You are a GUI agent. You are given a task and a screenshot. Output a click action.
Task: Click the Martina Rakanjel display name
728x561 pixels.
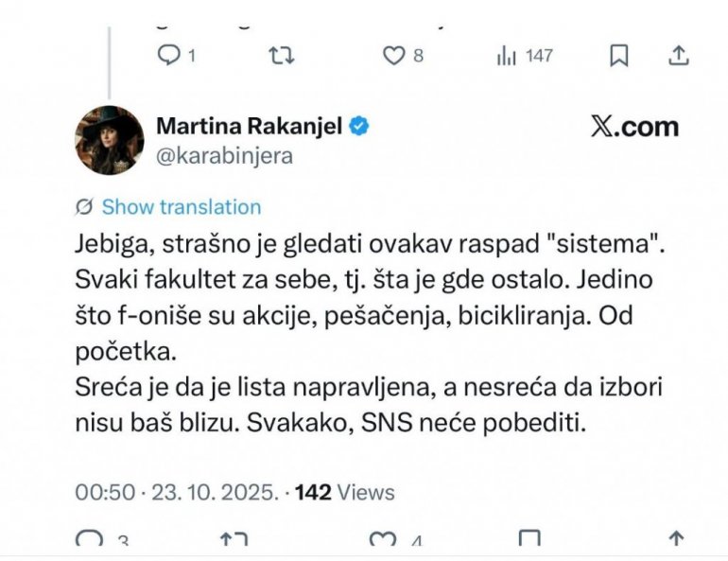coord(249,127)
